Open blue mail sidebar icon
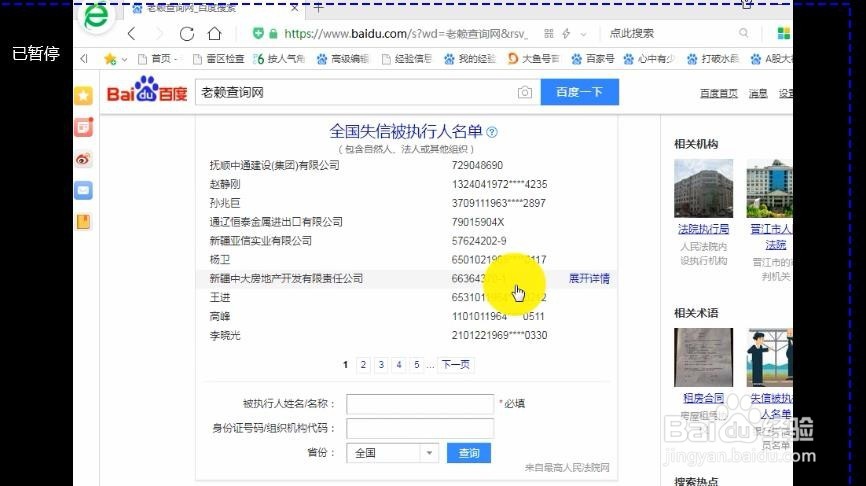Viewport: 866px width, 486px height. tap(83, 191)
